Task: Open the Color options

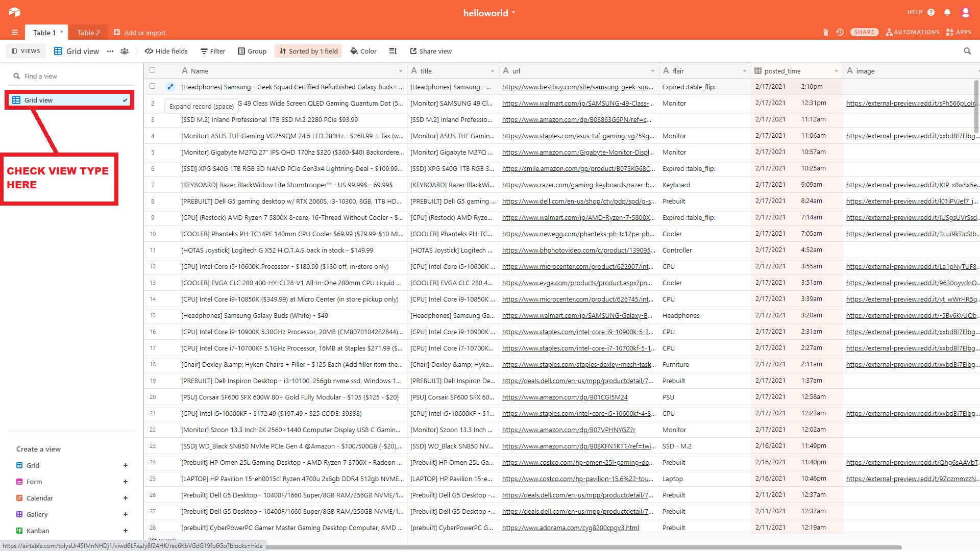Action: 363,51
